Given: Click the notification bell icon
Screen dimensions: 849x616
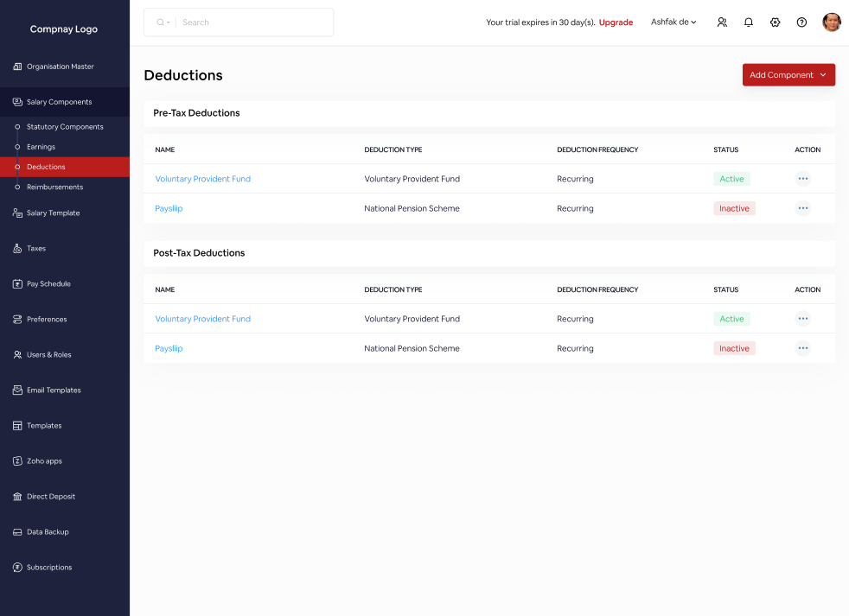Looking at the screenshot, I should (749, 22).
